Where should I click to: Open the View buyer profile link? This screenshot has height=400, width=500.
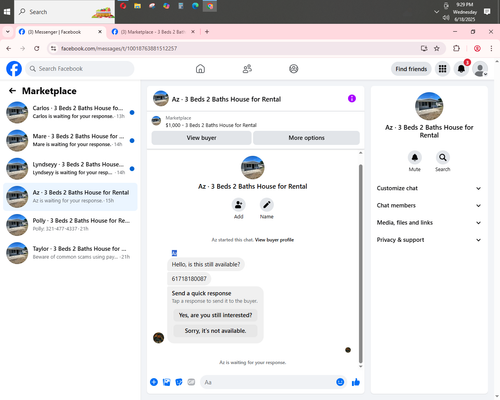274,240
